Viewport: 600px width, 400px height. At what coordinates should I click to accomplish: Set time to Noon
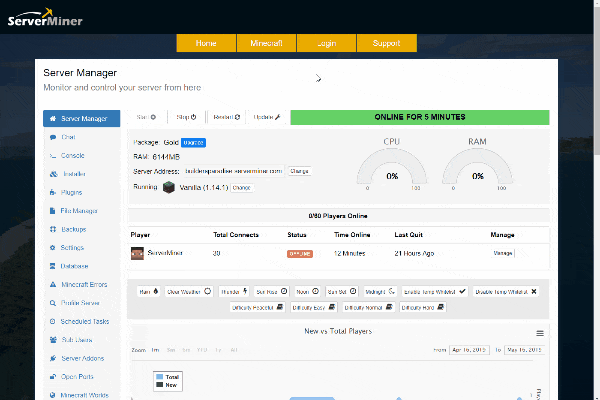307,292
